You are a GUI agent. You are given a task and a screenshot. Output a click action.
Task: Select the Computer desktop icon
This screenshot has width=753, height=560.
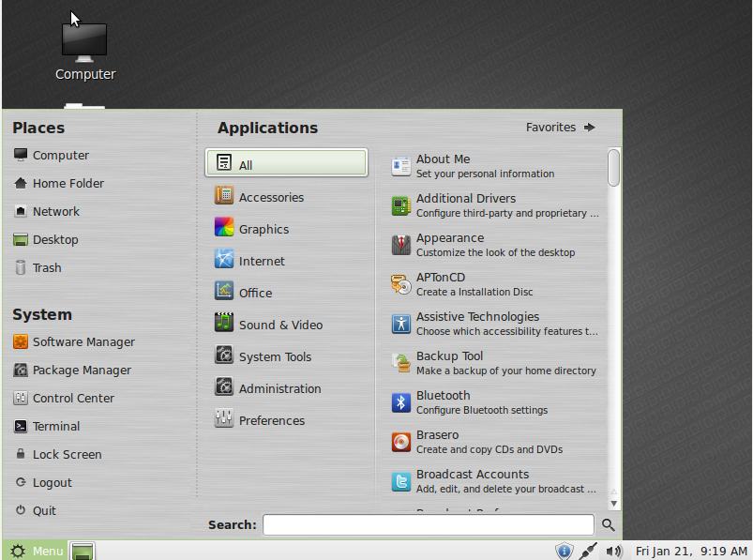pyautogui.click(x=84, y=52)
